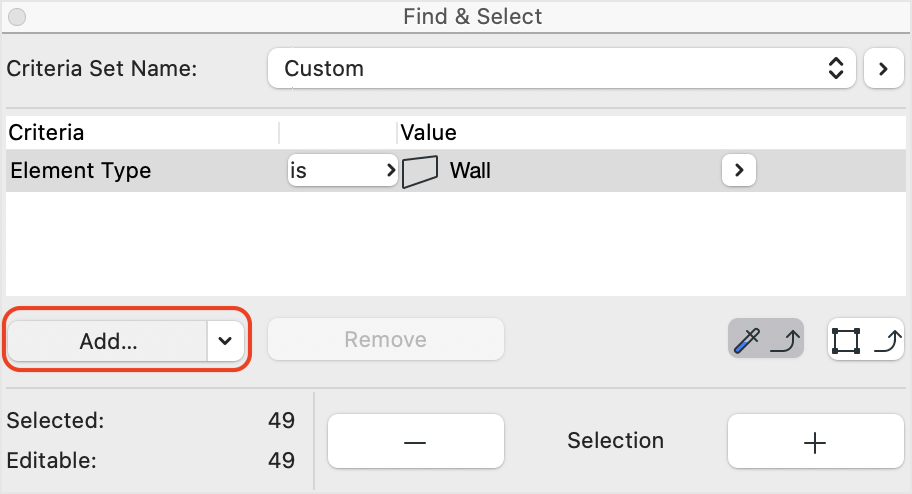The image size is (912, 494).
Task: Click the Selection label
Action: [615, 440]
